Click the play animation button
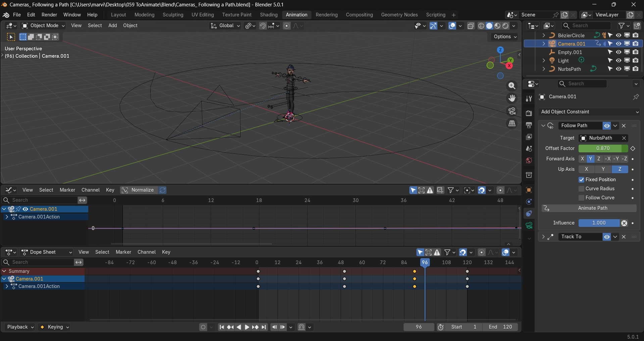This screenshot has width=644, height=341. (247, 327)
